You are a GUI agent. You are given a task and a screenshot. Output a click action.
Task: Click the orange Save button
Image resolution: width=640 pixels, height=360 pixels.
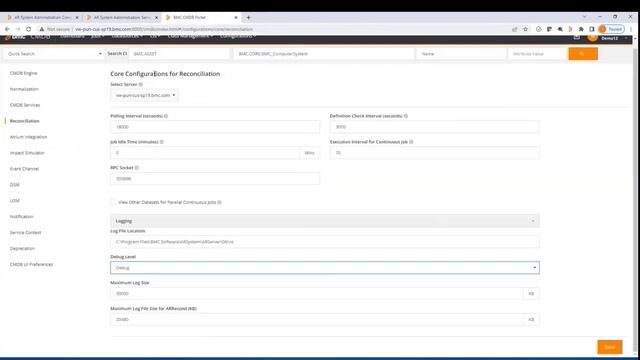[x=610, y=347]
